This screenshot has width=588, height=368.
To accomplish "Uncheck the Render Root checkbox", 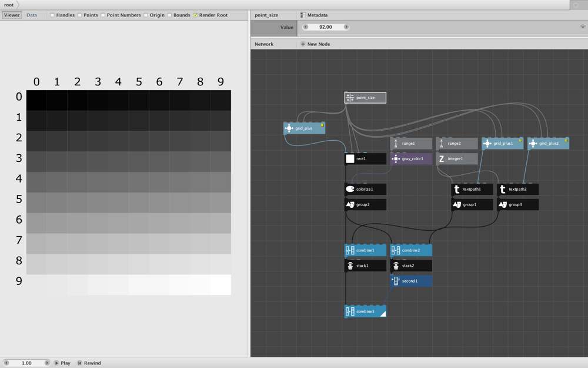I will [x=195, y=15].
